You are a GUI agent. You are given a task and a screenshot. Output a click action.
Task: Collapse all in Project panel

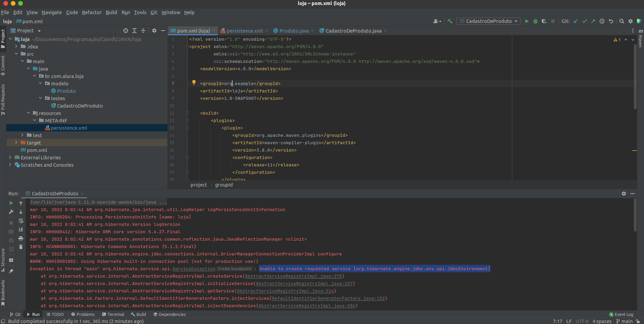(143, 31)
